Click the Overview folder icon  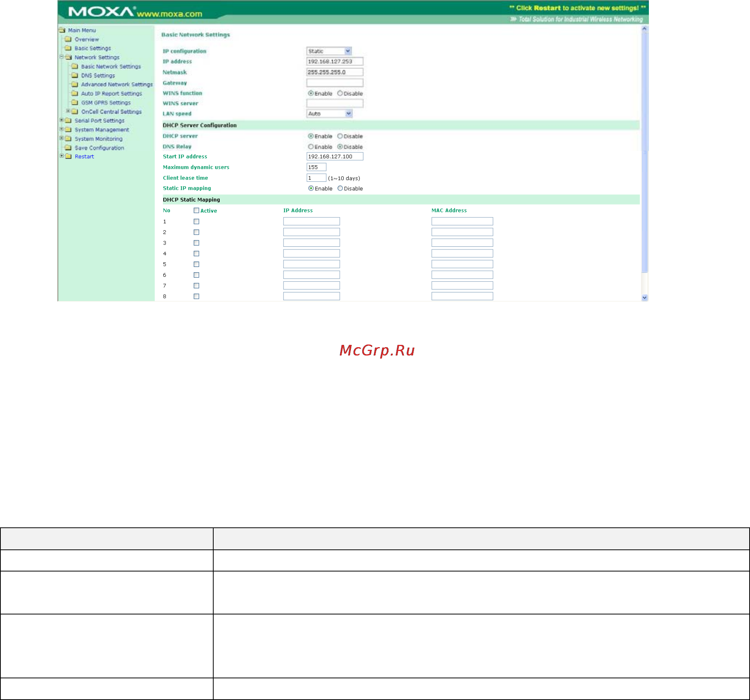pos(68,39)
